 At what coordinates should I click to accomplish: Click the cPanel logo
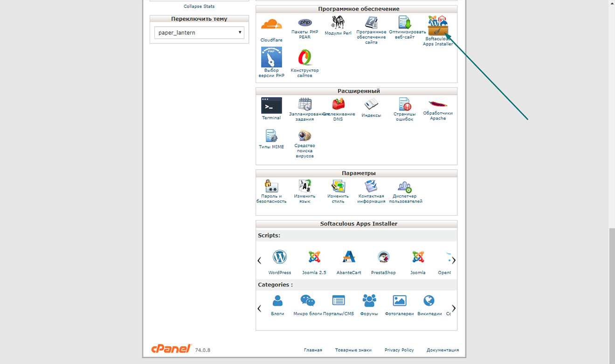(x=171, y=349)
